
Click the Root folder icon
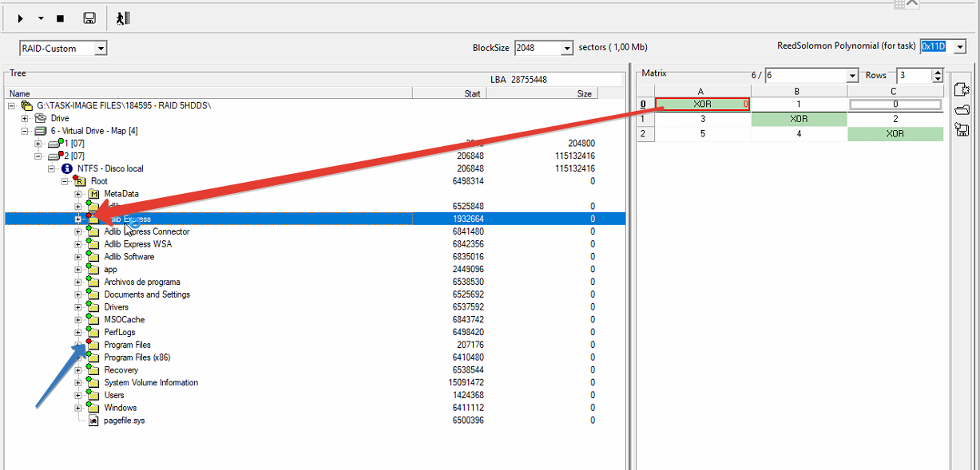click(x=81, y=181)
